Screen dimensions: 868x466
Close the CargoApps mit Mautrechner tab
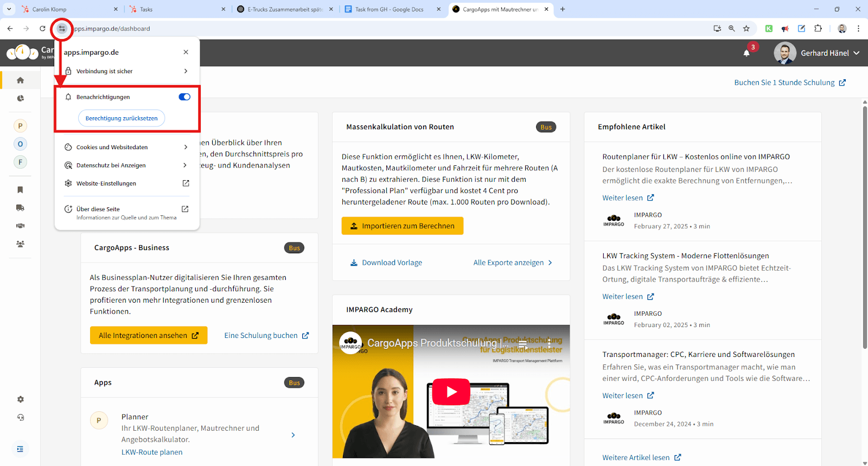click(546, 9)
